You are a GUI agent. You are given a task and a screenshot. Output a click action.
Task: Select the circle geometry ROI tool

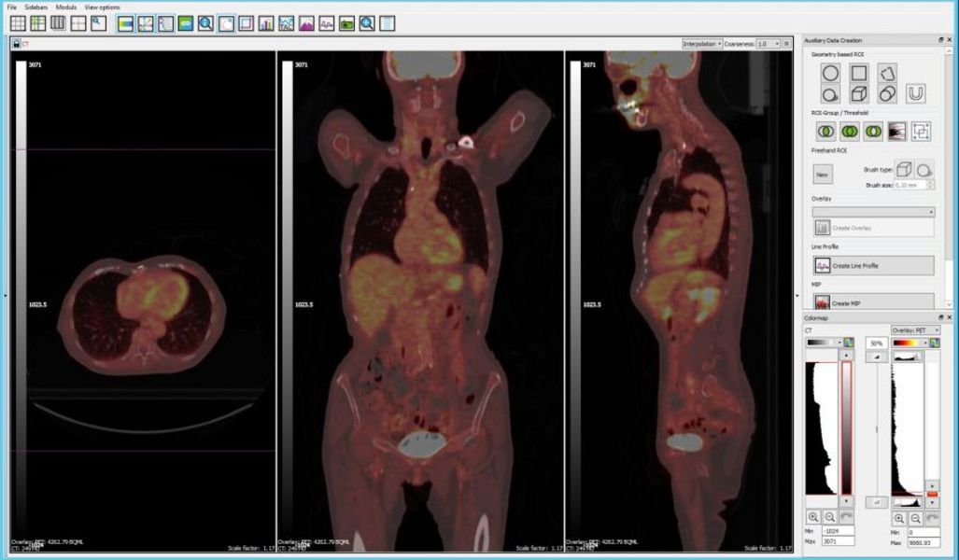tap(829, 73)
